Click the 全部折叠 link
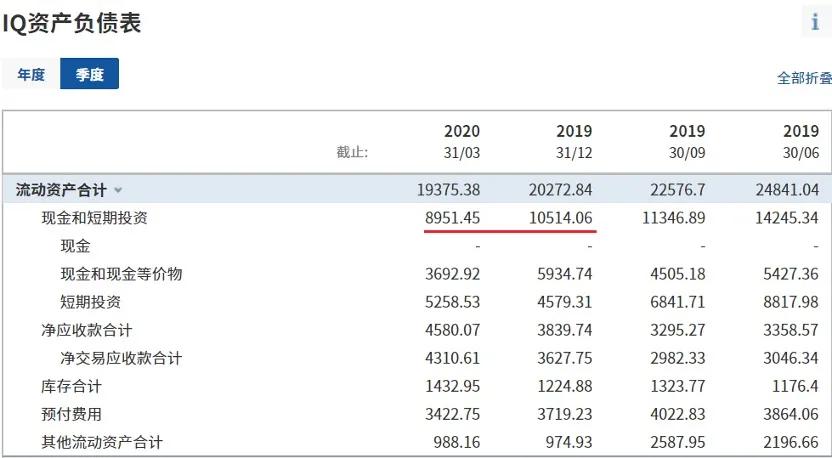 click(x=804, y=78)
